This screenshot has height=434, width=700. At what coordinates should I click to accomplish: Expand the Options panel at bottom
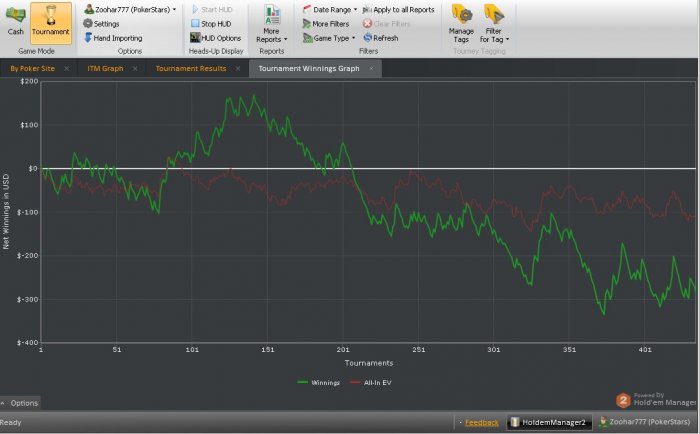coord(20,403)
